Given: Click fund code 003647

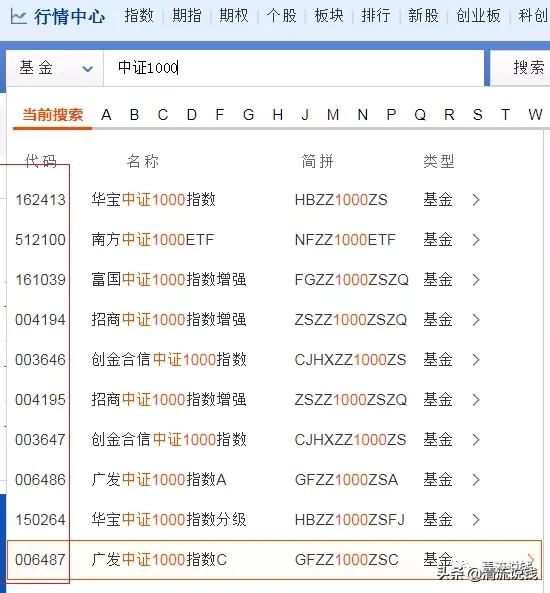Looking at the screenshot, I should 40,440.
